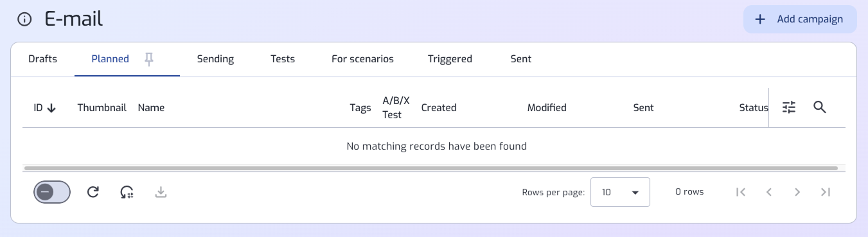Open the column settings filter icon

pos(789,107)
